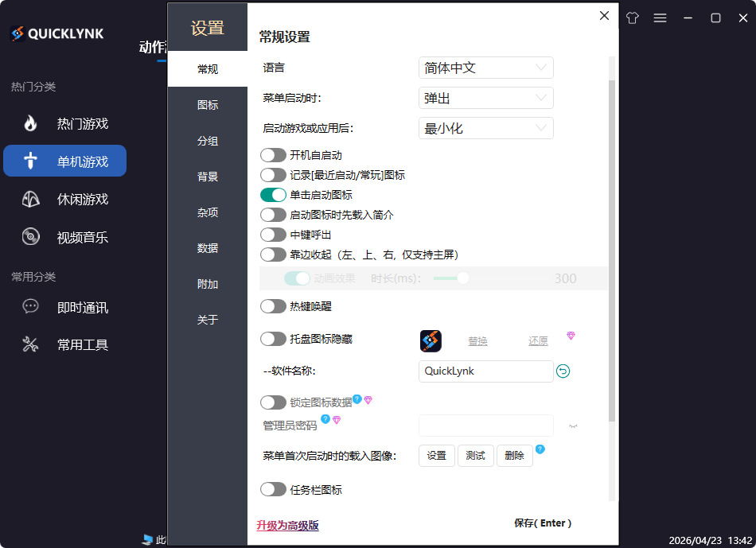Open the 语言 language dropdown

[485, 68]
